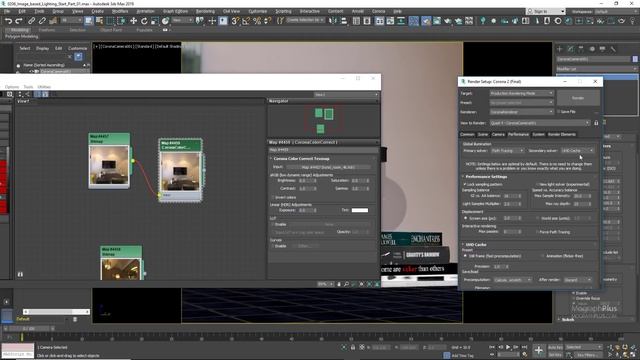Viewport: 640px width, 360px height.
Task: Select the Map #4457 Bitmap node thumbnail
Action: point(109,165)
